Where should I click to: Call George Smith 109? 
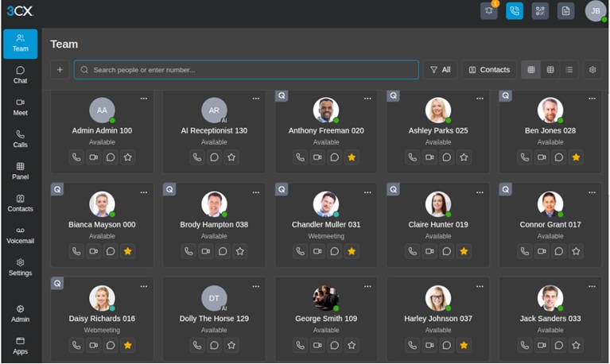point(300,345)
